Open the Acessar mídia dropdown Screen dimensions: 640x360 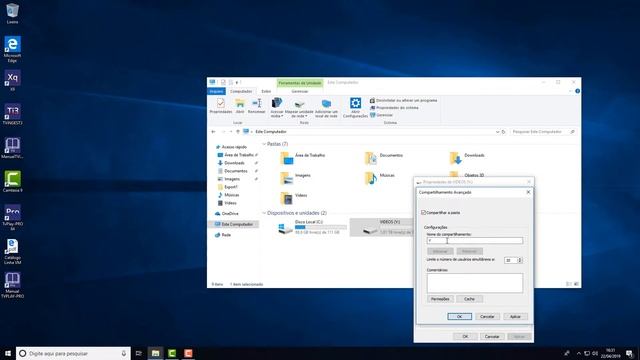point(277,108)
